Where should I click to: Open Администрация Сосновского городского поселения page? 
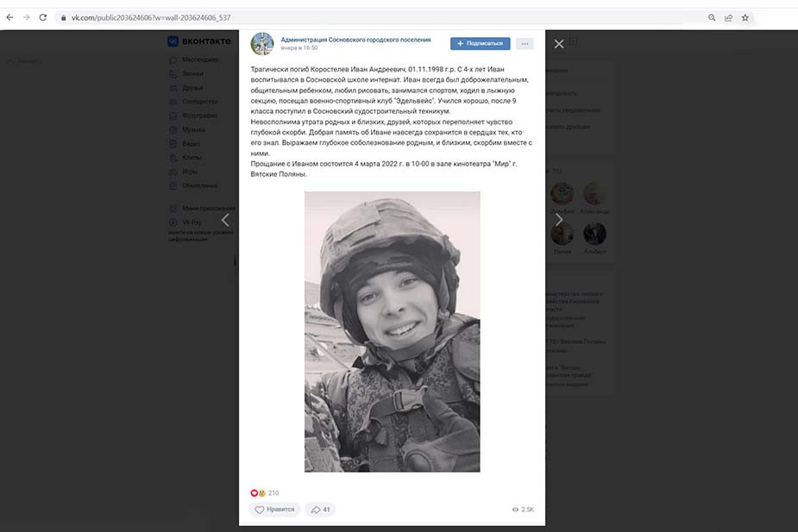tap(355, 40)
